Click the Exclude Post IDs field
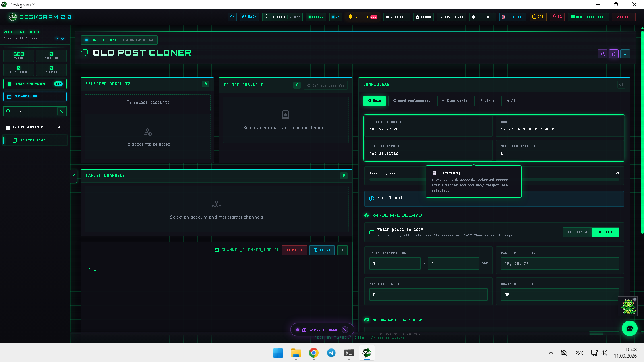The width and height of the screenshot is (644, 362). coord(560,264)
